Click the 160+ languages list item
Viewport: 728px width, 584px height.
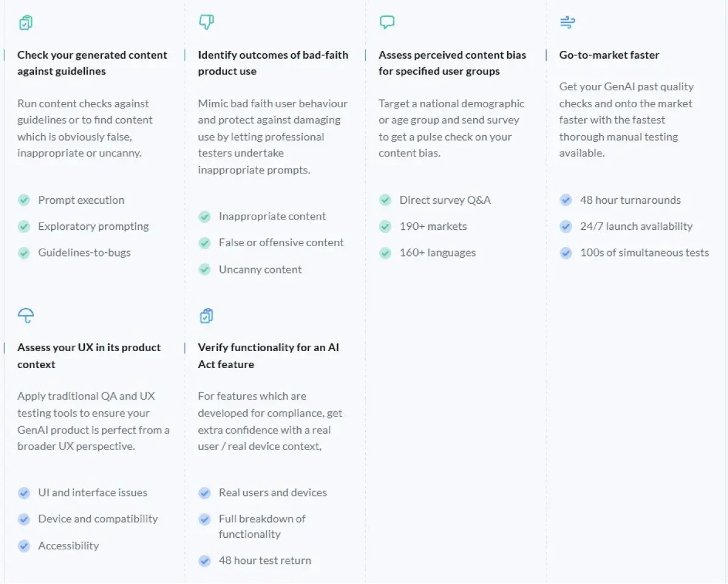point(437,253)
